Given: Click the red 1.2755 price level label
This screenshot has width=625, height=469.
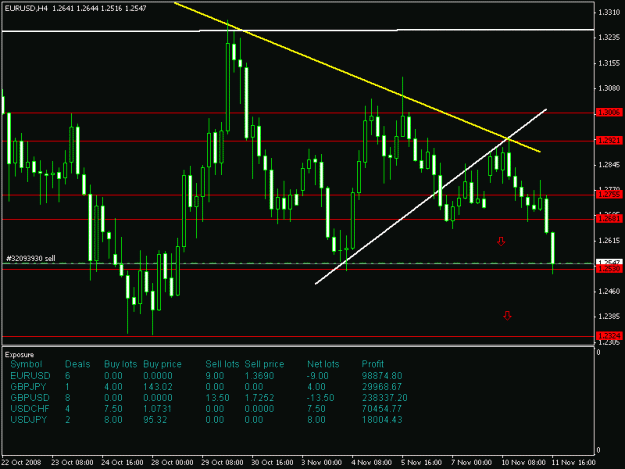Looking at the screenshot, I should click(x=609, y=194).
